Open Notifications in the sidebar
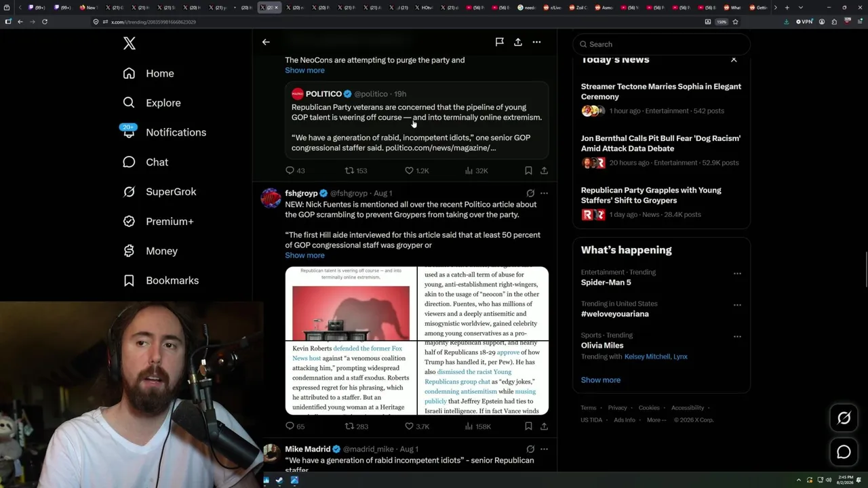The height and width of the screenshot is (488, 868). [x=164, y=132]
